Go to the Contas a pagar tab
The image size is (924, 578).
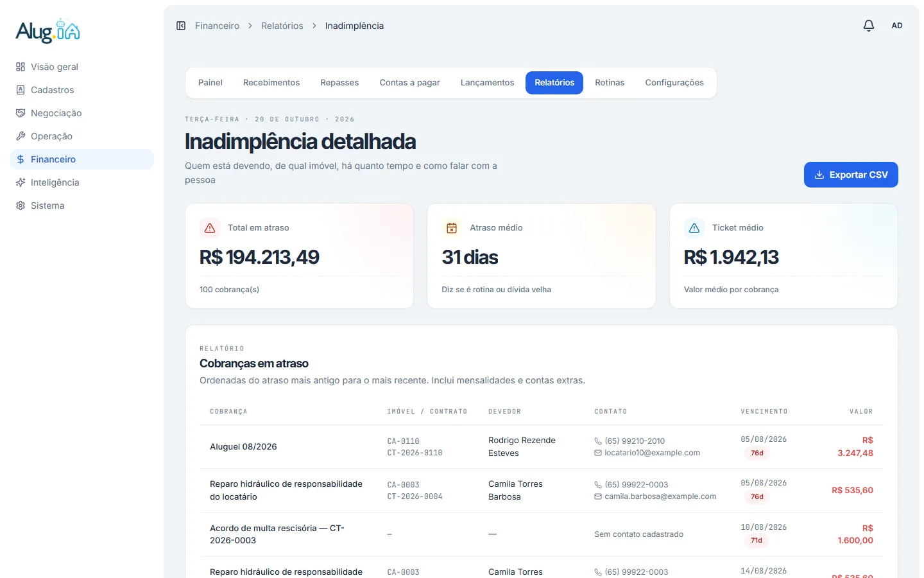(x=409, y=83)
